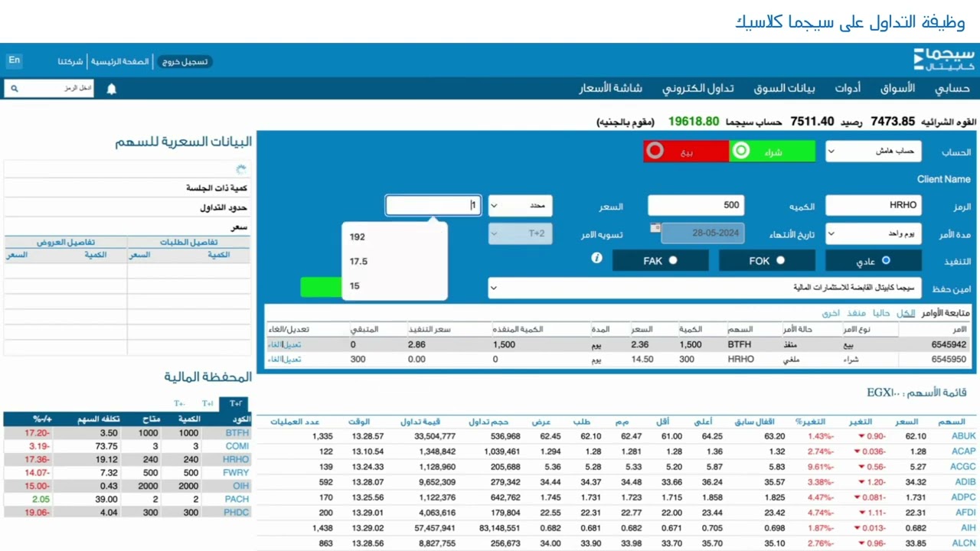Open the بيانات السوق menu
Viewport: 980px width, 551px height.
[x=783, y=88]
